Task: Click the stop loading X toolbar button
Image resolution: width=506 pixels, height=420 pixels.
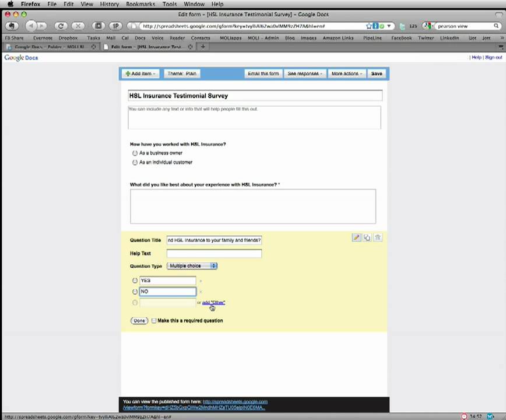Action: [78, 26]
